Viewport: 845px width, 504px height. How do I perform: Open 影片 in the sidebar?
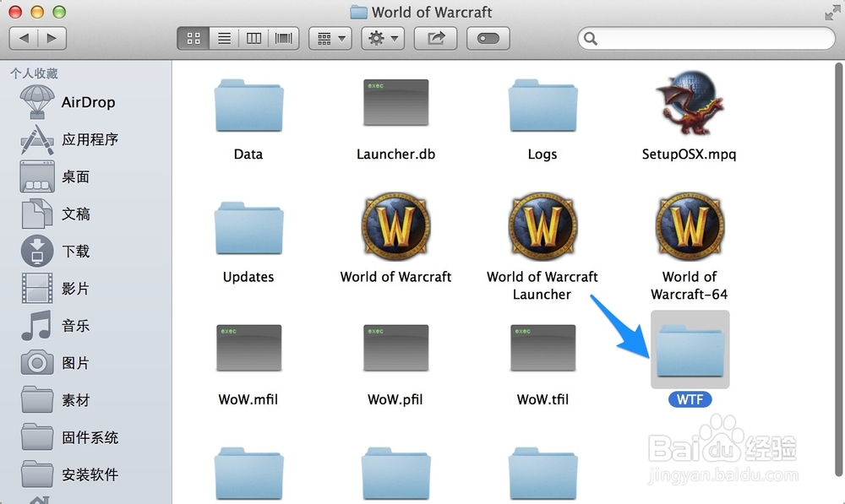pos(54,288)
